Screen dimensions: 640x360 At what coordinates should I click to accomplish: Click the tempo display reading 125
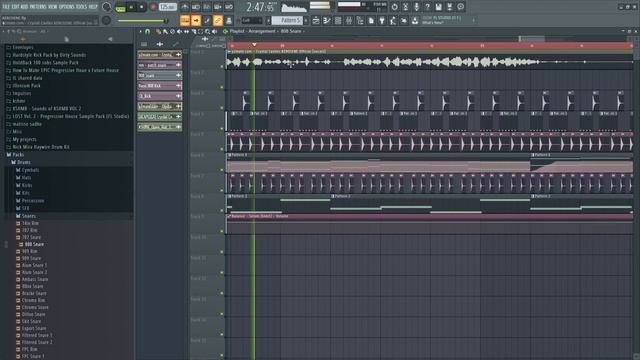[167, 7]
